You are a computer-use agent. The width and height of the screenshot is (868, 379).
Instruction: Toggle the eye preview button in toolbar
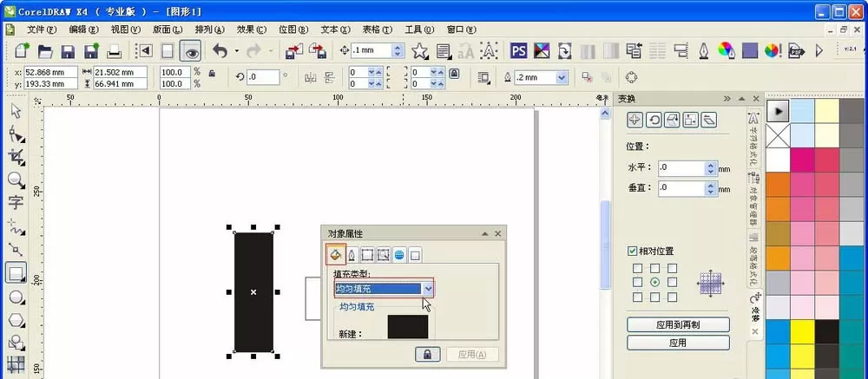(x=192, y=51)
